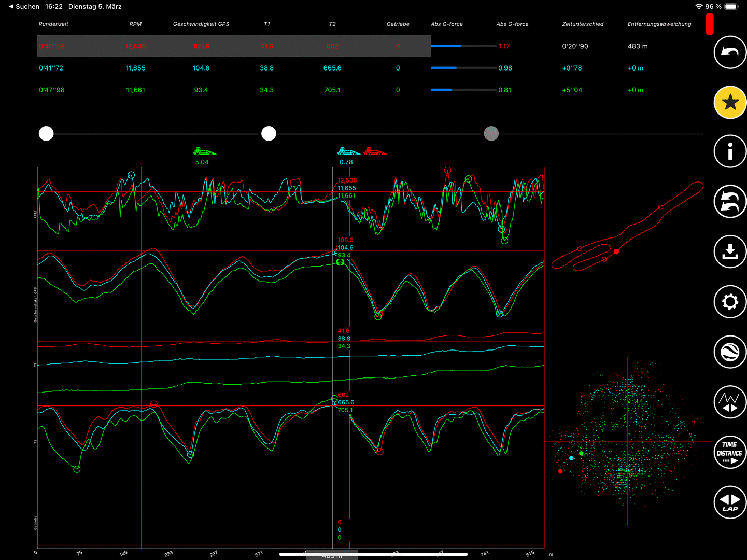Click the leftmost white slider handle

(x=46, y=134)
